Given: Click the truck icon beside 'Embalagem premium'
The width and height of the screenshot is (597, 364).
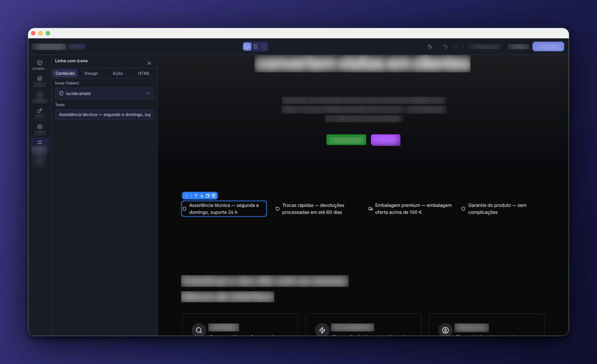Looking at the screenshot, I should [371, 209].
